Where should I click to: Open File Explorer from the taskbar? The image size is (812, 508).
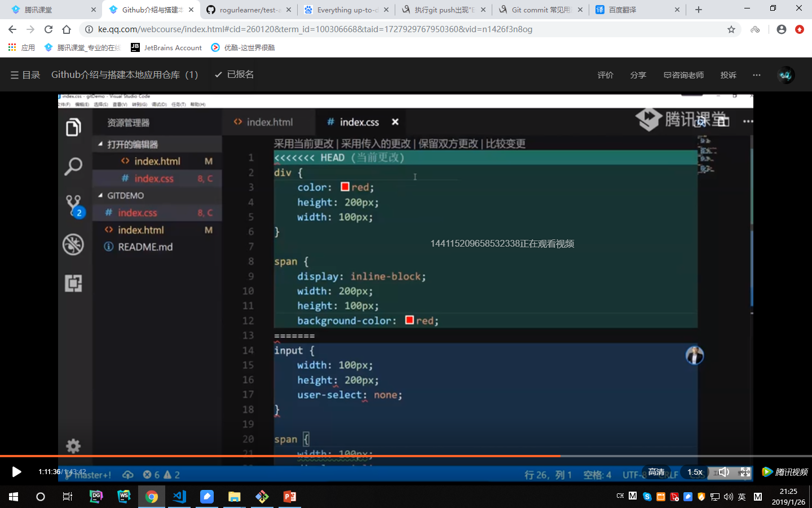coord(235,497)
